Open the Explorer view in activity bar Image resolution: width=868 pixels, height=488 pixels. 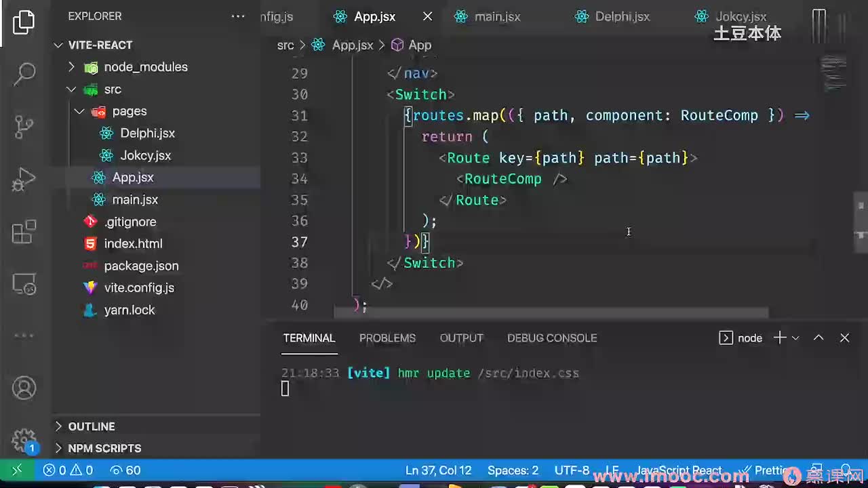(24, 22)
